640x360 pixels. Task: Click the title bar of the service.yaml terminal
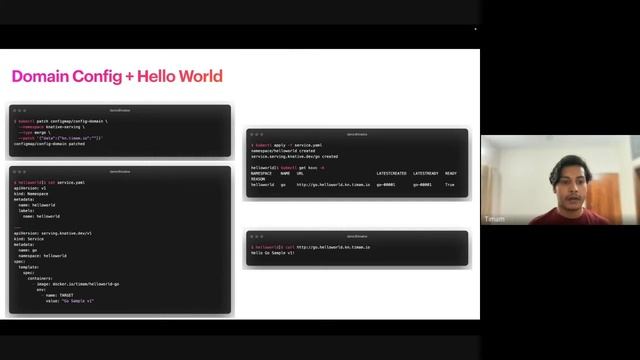pyautogui.click(x=120, y=171)
